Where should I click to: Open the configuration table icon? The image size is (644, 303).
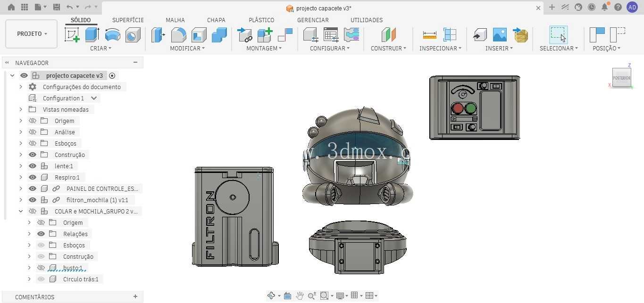pos(331,35)
